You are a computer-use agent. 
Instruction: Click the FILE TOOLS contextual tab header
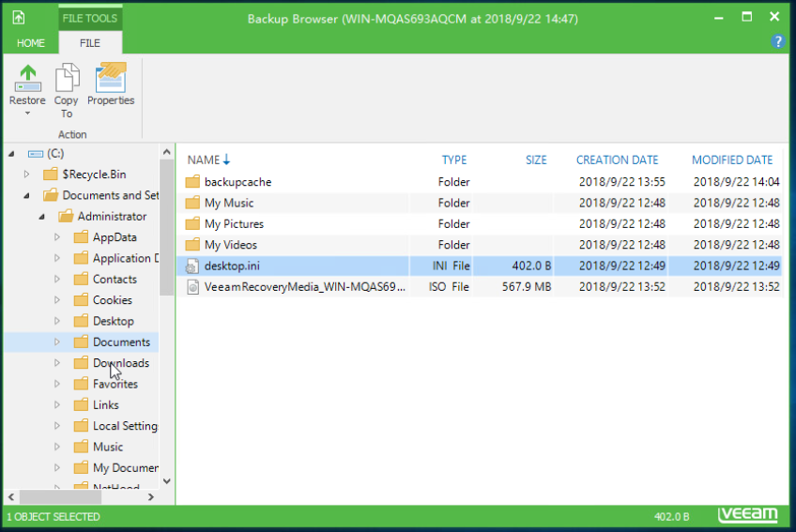pos(90,18)
